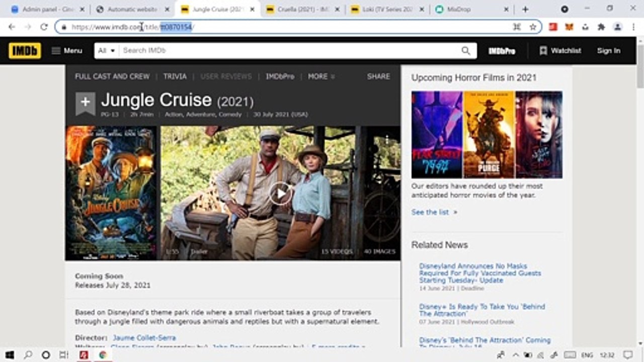Open Task View on taskbar
644x362 pixels.
(64, 355)
